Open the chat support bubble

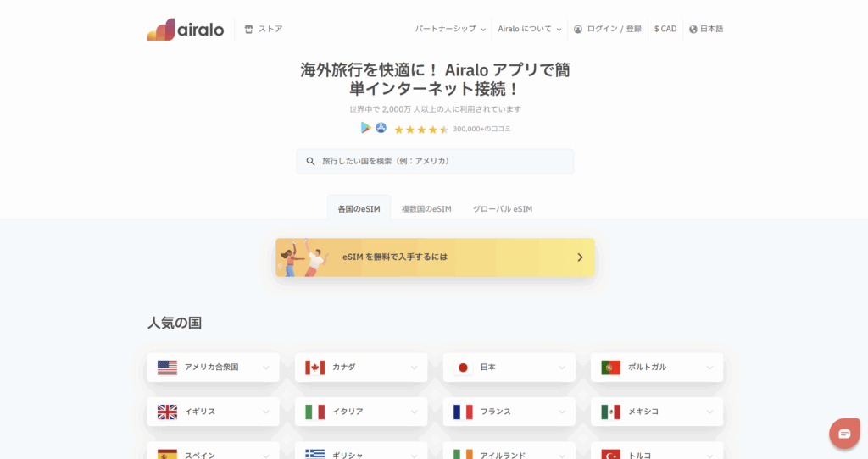[x=844, y=434]
